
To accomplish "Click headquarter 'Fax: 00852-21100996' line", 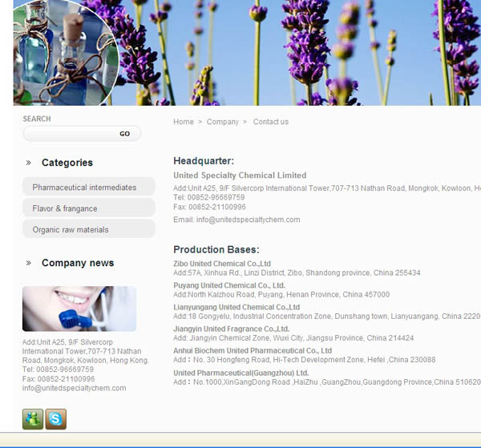I will pos(209,207).
